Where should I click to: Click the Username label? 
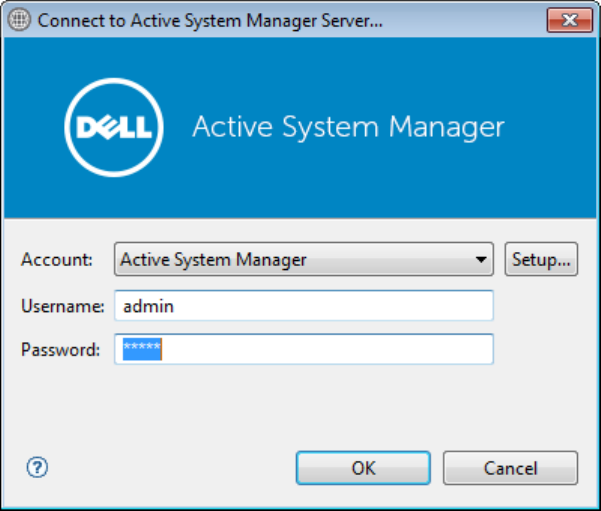62,306
